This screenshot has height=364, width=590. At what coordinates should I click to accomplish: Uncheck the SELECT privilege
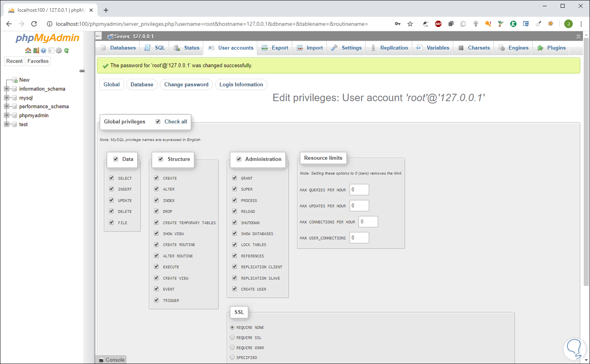[111, 178]
